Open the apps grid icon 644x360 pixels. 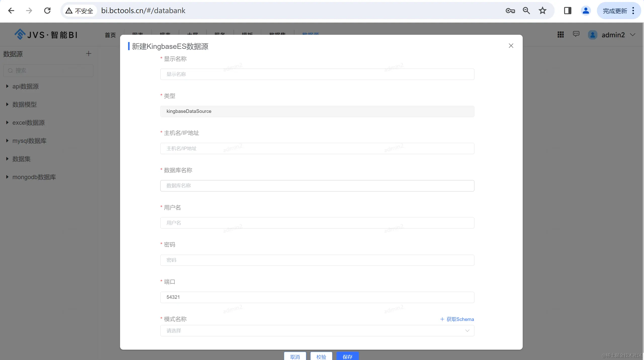pos(560,35)
